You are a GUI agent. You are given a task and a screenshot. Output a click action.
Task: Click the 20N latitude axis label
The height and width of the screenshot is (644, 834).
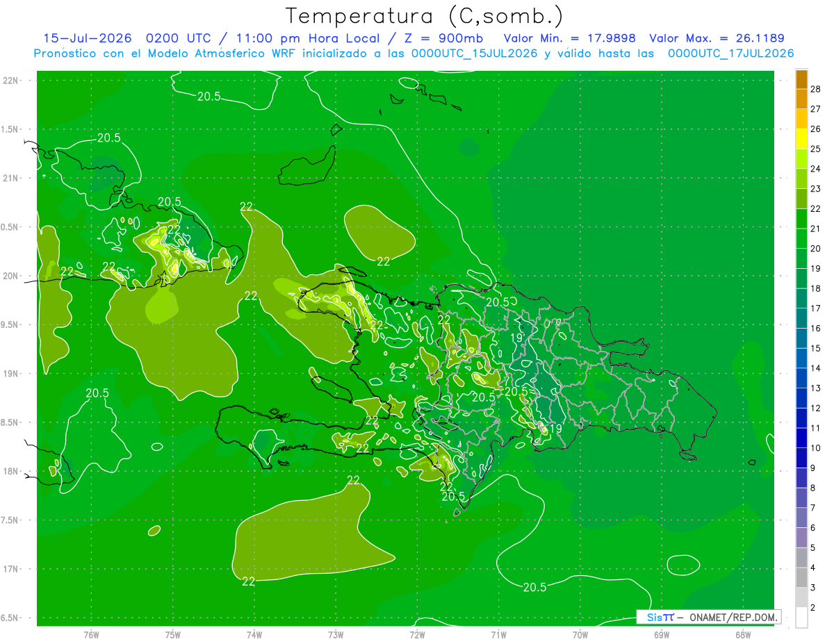pyautogui.click(x=10, y=276)
